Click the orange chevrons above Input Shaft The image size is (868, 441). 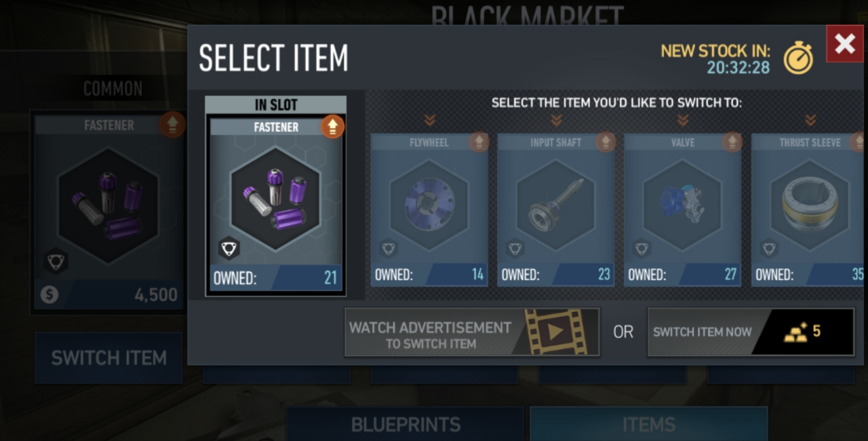[556, 120]
